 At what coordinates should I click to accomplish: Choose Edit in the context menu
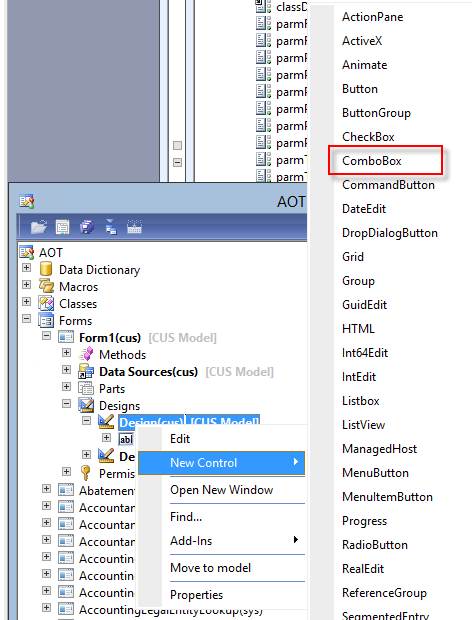[x=222, y=439]
